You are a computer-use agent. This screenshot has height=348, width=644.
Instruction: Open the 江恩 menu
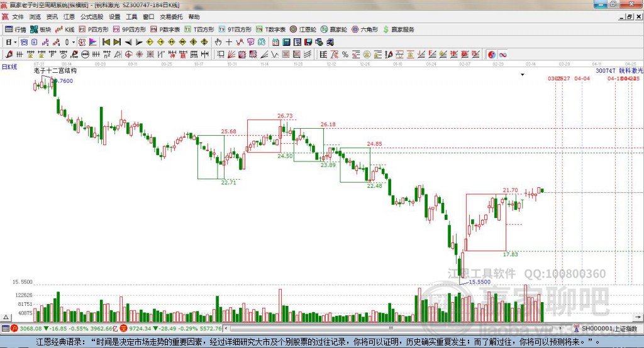tap(69, 17)
